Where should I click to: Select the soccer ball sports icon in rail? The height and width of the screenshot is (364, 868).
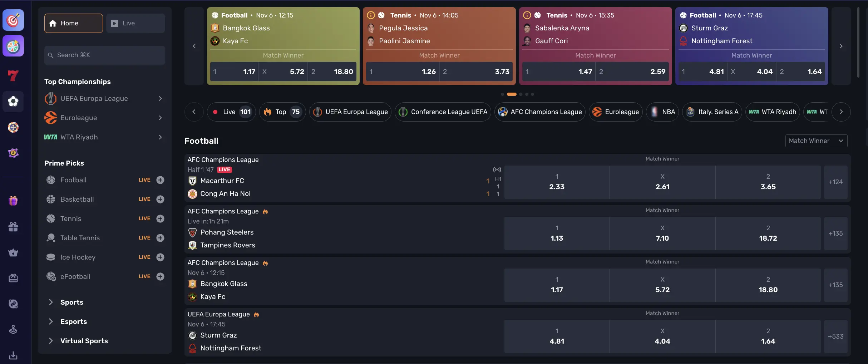(x=13, y=102)
